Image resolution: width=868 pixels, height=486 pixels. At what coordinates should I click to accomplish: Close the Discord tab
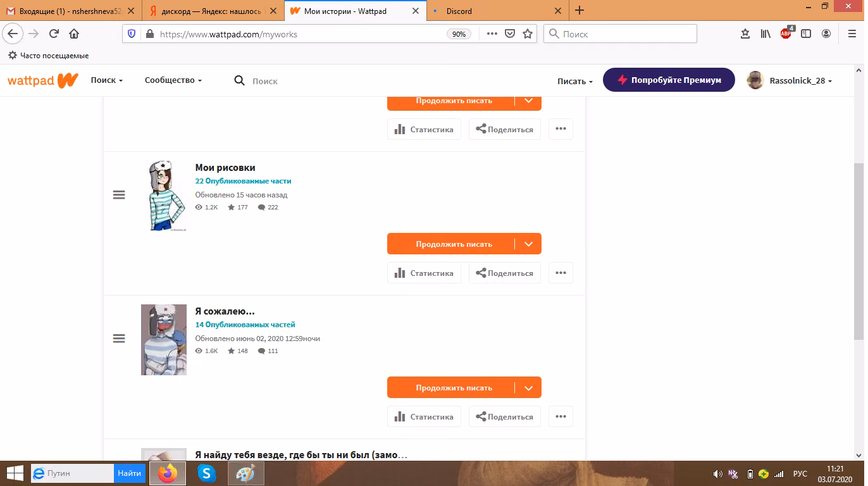557,11
